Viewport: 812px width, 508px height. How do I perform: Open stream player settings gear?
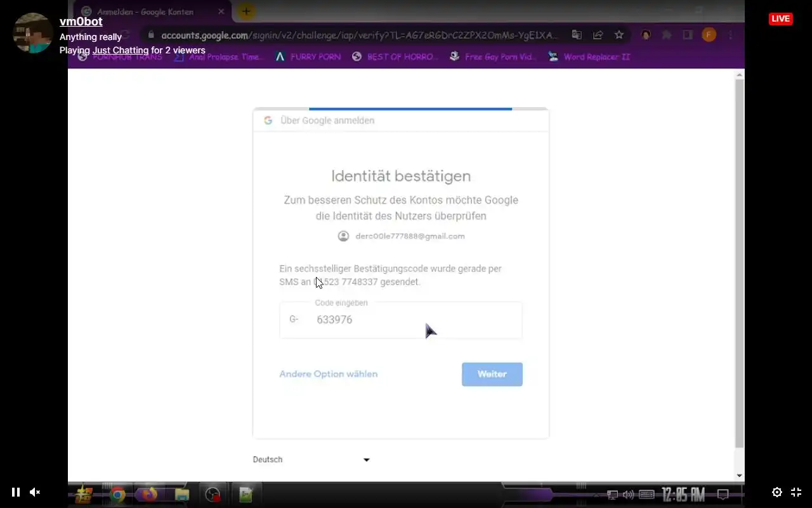776,492
